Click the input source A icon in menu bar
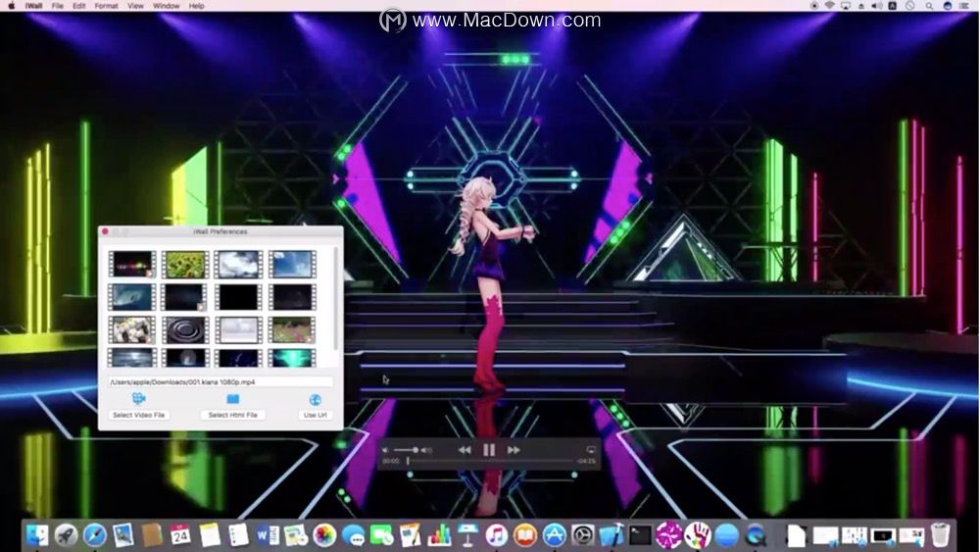 tap(893, 6)
